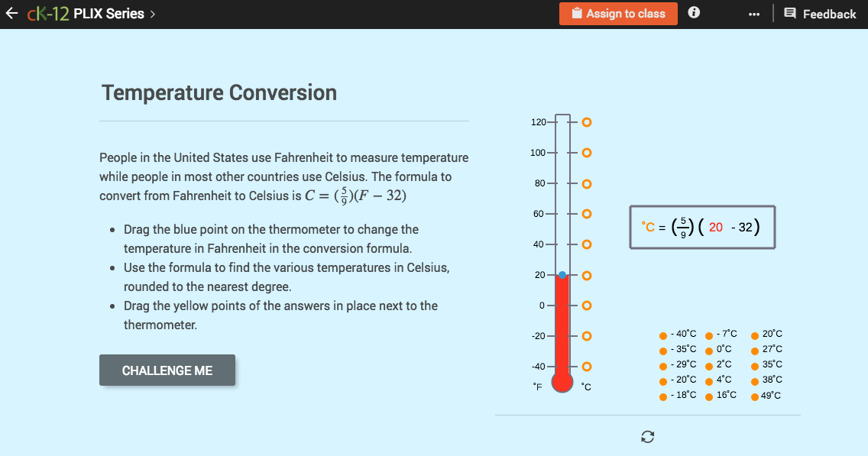Image resolution: width=868 pixels, height=456 pixels.
Task: Click the yellow ring beside the 60 mark
Action: pos(586,214)
